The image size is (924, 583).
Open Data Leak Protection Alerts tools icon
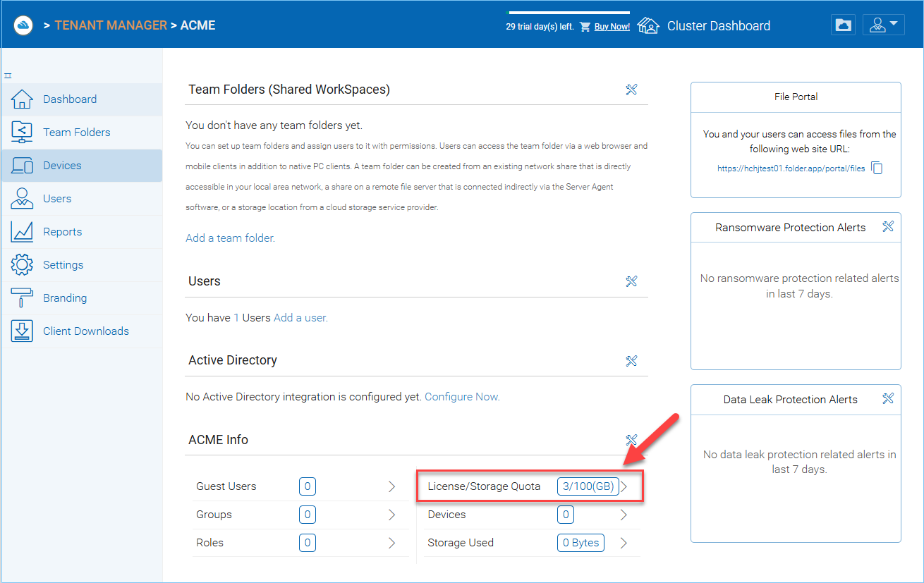pos(888,399)
